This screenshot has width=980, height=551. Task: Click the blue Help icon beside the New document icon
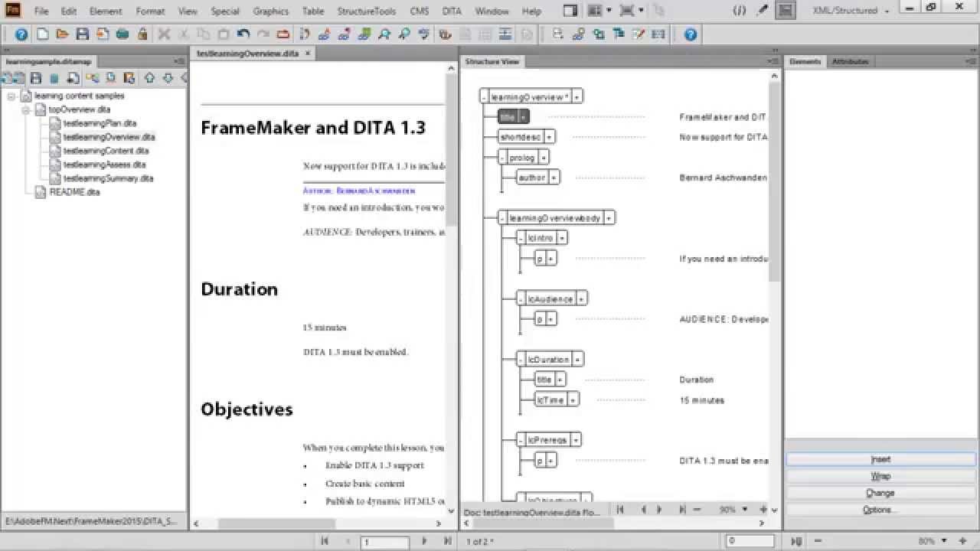pos(21,34)
